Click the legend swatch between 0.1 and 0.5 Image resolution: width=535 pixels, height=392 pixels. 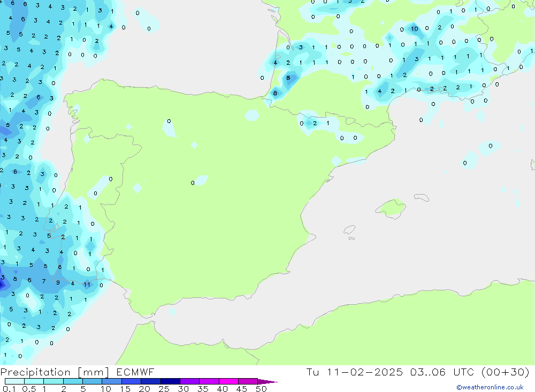point(14,381)
